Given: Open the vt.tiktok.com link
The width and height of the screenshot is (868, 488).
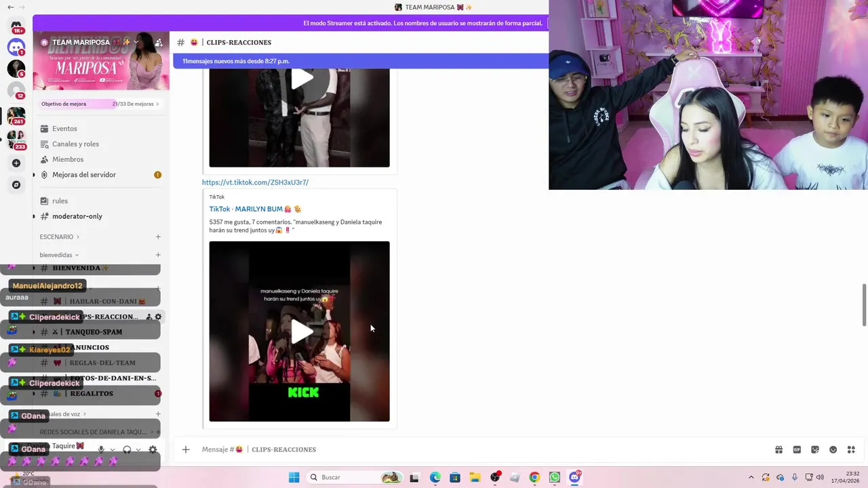Looking at the screenshot, I should 255,182.
